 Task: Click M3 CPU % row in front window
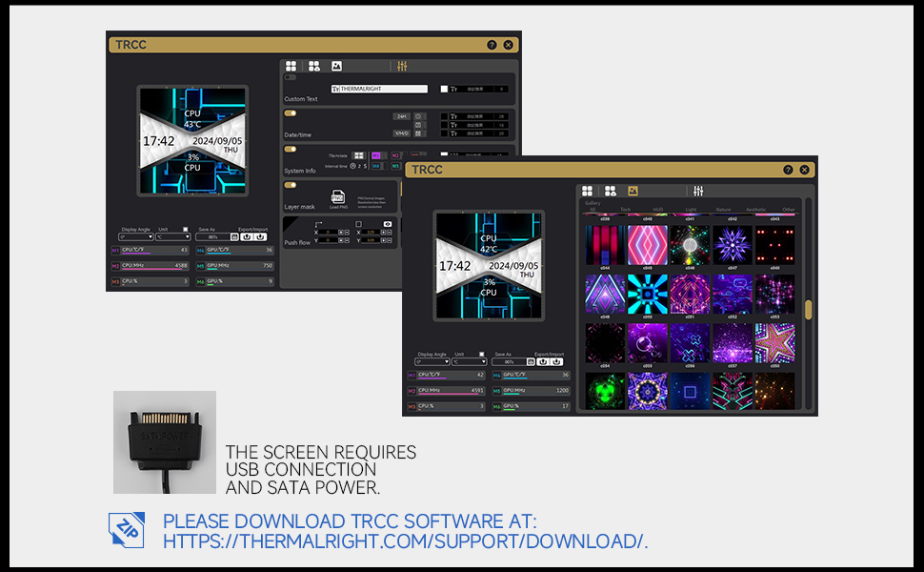447,407
